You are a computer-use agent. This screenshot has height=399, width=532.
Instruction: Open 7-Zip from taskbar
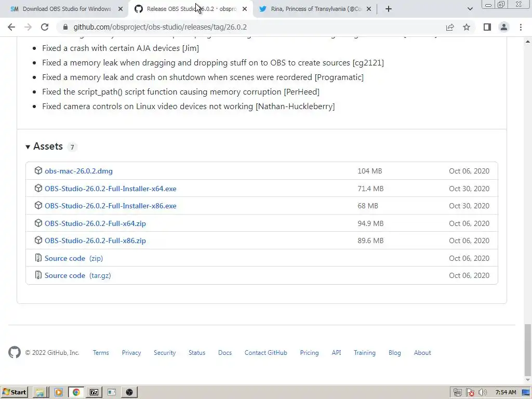94,392
